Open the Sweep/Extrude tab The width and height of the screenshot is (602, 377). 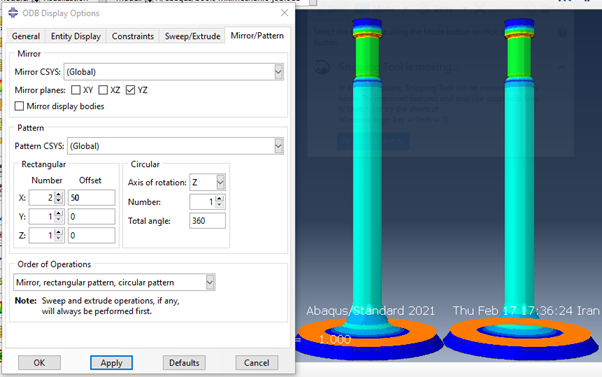pos(192,36)
